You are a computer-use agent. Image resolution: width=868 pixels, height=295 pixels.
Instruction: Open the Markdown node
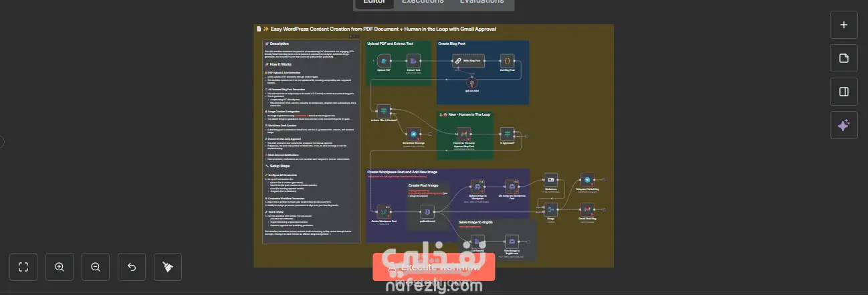pyautogui.click(x=552, y=179)
